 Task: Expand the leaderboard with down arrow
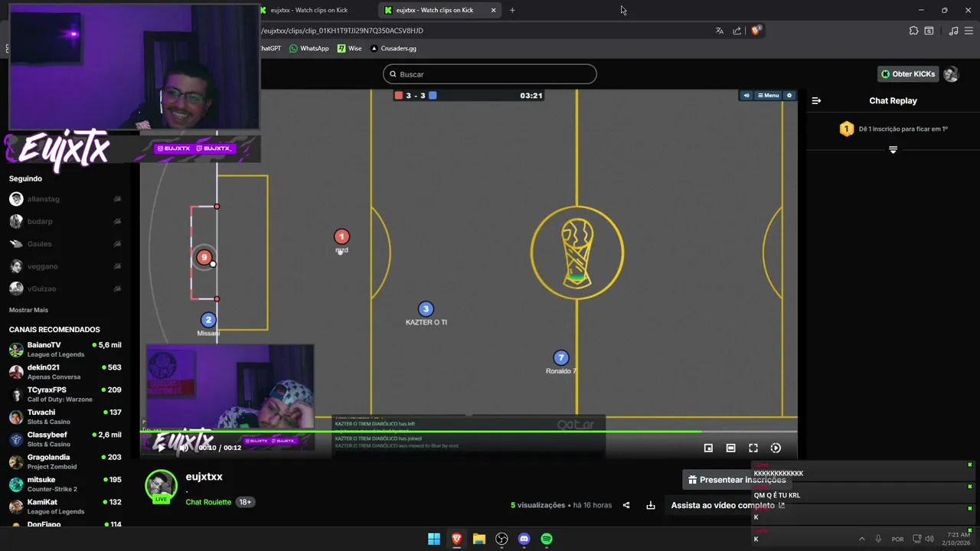pos(893,150)
